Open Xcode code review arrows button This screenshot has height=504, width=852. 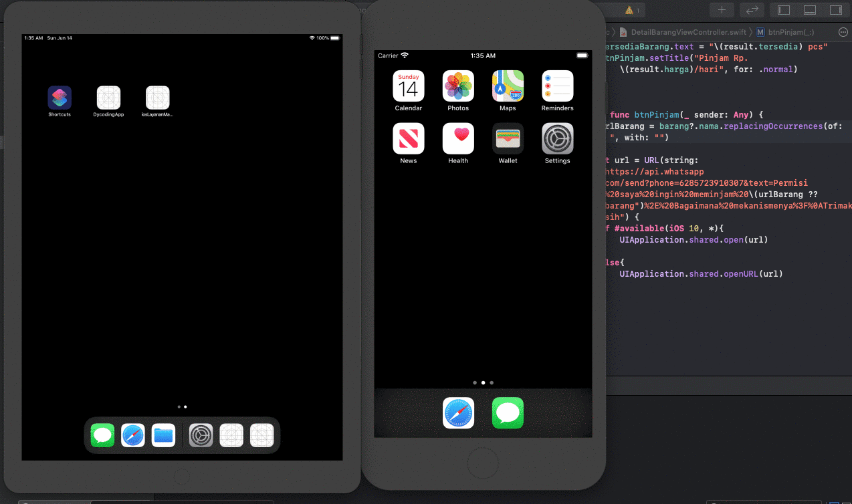click(x=752, y=10)
